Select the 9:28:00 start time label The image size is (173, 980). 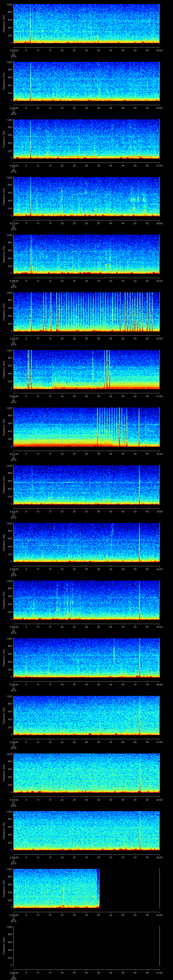(14, 281)
